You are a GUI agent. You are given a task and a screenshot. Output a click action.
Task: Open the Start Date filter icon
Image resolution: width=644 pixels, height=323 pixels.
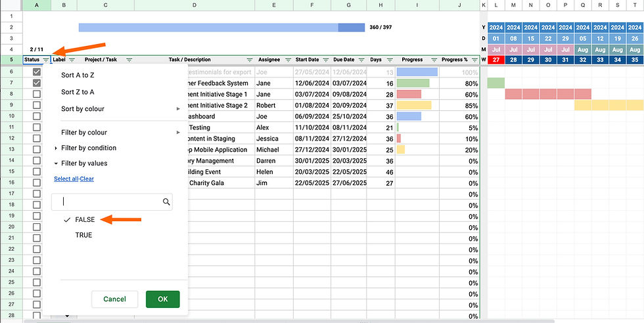click(326, 60)
